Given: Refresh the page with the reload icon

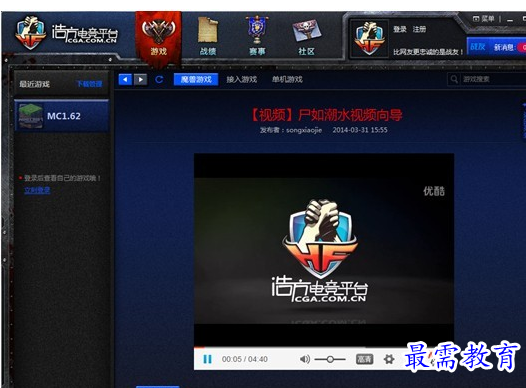Looking at the screenshot, I should (159, 79).
